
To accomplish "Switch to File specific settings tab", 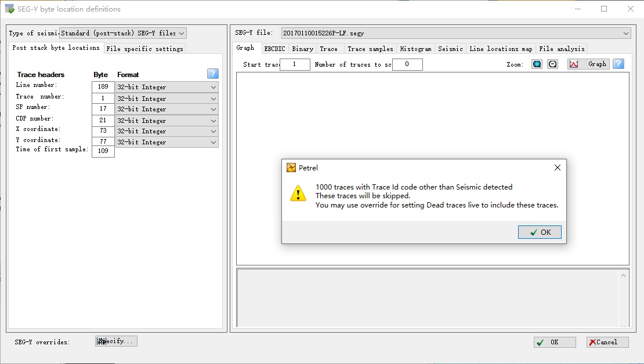I will coord(144,49).
